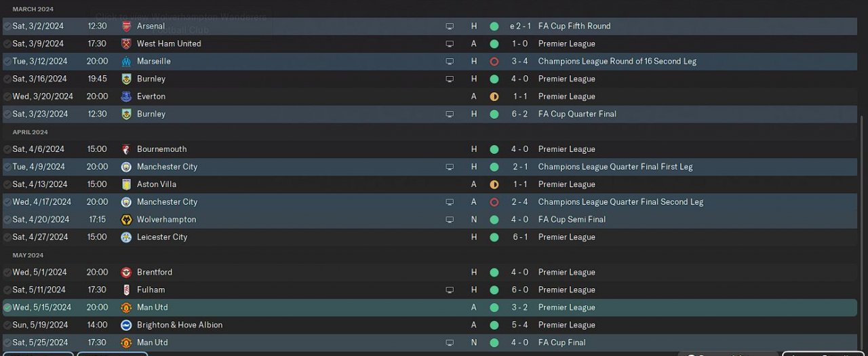Click the Brighton & Hove Albion badge
Image resolution: width=868 pixels, height=356 pixels.
[126, 325]
